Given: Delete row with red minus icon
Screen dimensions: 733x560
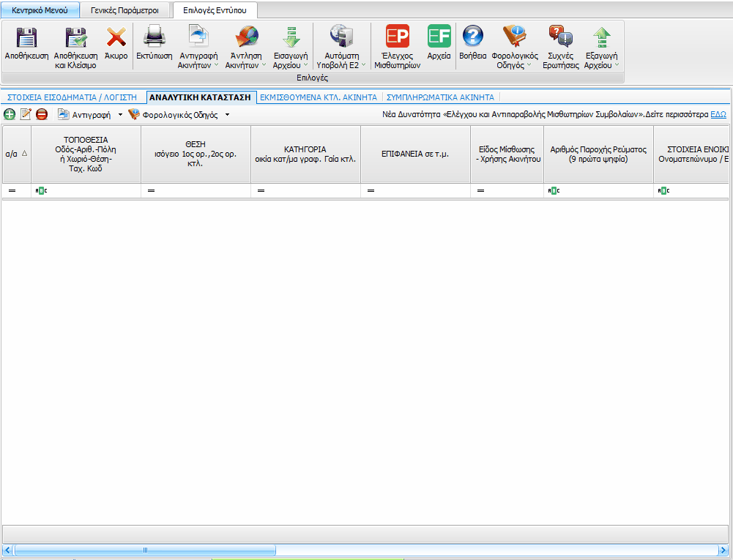Looking at the screenshot, I should pyautogui.click(x=42, y=114).
